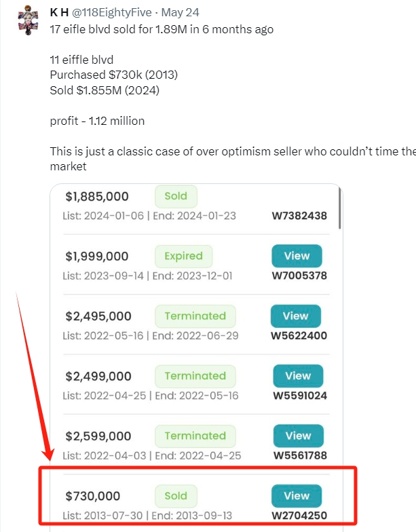Click the $1,885,000 sold price
The height and width of the screenshot is (532, 416).
click(97, 197)
